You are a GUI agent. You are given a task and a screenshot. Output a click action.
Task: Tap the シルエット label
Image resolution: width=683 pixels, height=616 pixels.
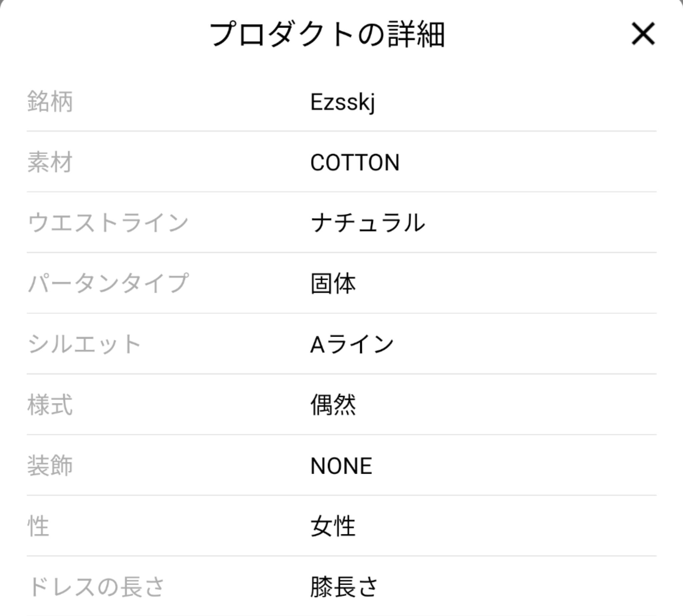pos(84,344)
